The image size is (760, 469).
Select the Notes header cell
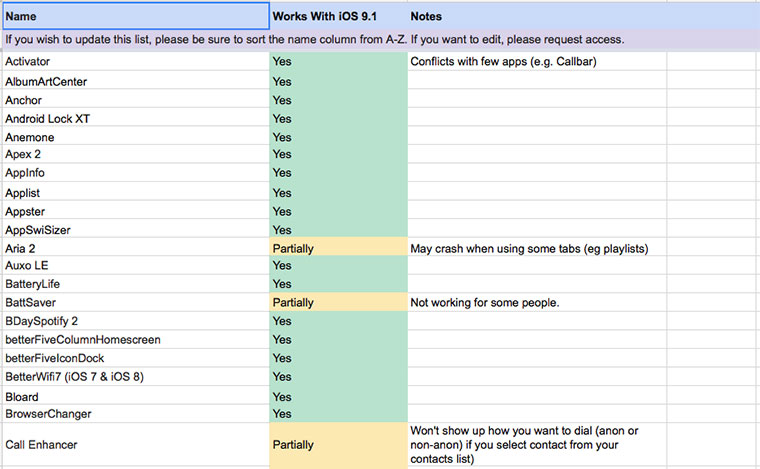coord(537,16)
